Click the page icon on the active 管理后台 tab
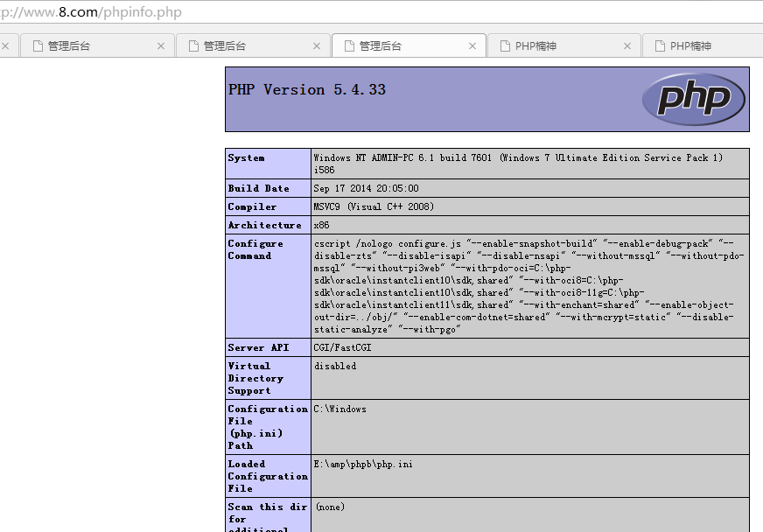 pyautogui.click(x=349, y=45)
